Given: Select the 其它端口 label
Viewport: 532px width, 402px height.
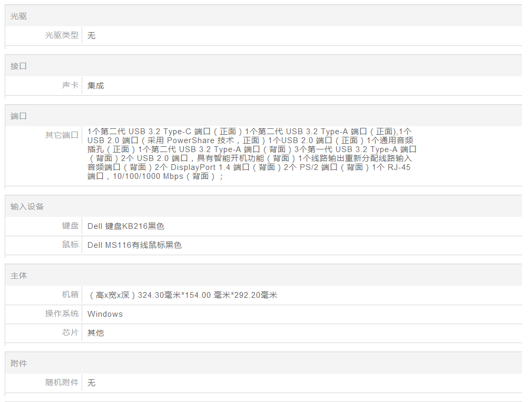Looking at the screenshot, I should [x=62, y=135].
